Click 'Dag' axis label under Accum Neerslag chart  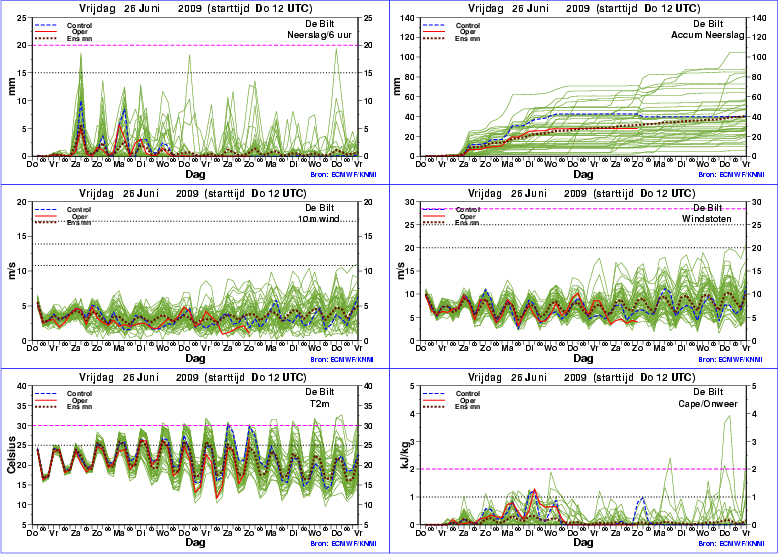584,174
